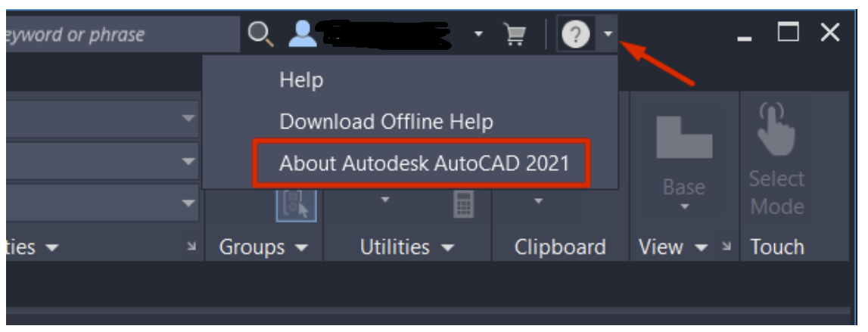Open About Autodesk AutoCAD 2021
Viewport: 868px width, 332px height.
pyautogui.click(x=424, y=163)
